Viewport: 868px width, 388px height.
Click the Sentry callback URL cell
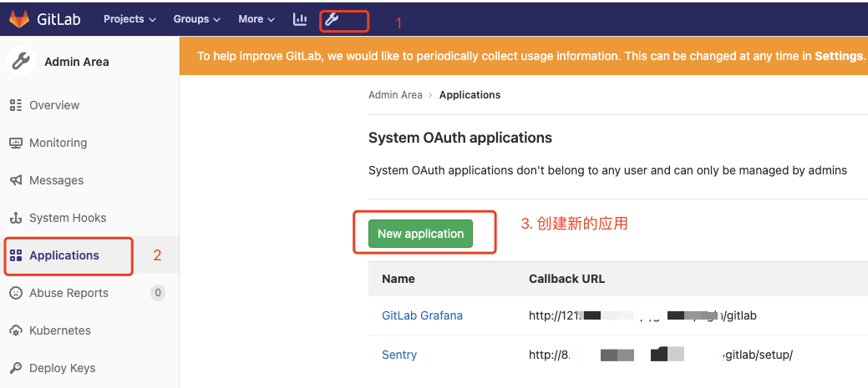[x=661, y=355]
